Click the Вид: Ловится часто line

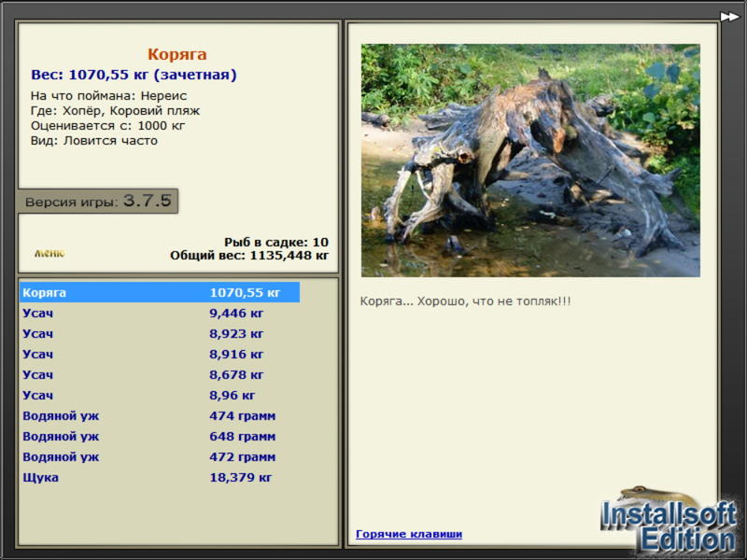click(94, 141)
